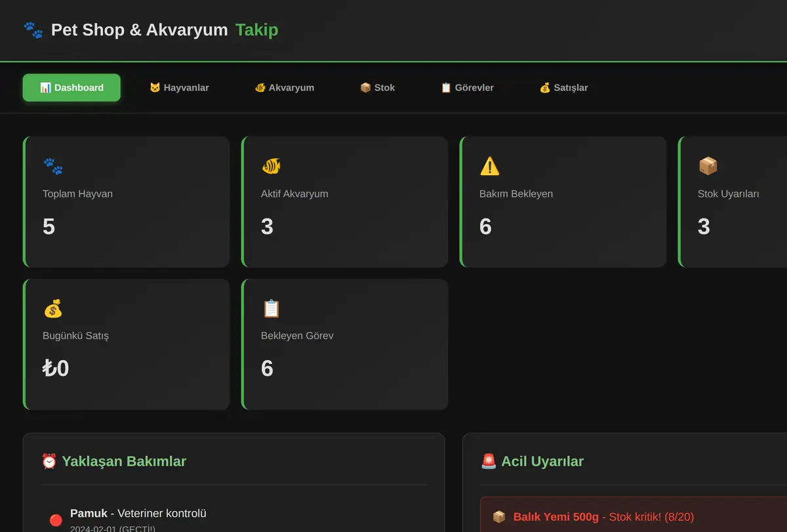Click the clipboard icon above Bekleyen Görev
The image size is (787, 532).
(x=271, y=308)
